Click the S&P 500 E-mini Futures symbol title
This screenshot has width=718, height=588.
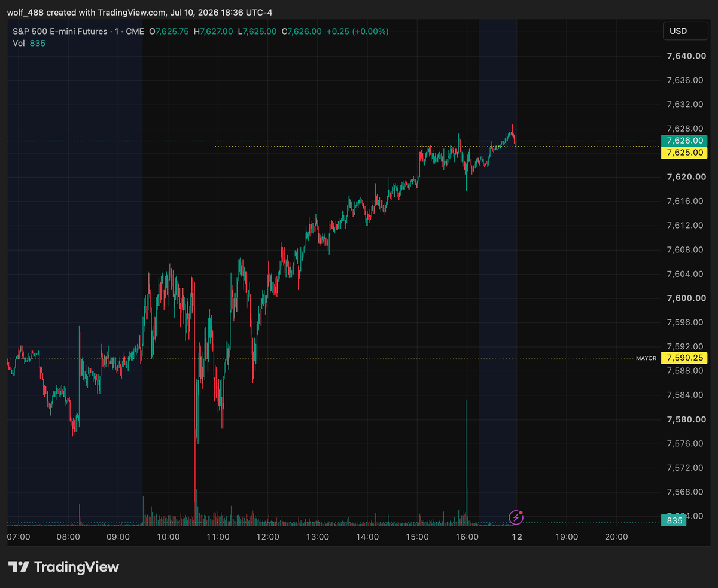[x=59, y=31]
